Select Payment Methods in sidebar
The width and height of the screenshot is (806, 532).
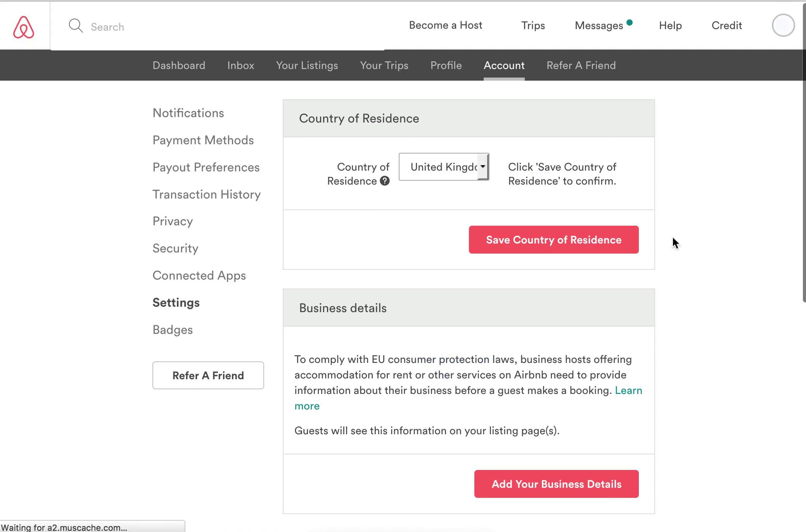pyautogui.click(x=203, y=140)
